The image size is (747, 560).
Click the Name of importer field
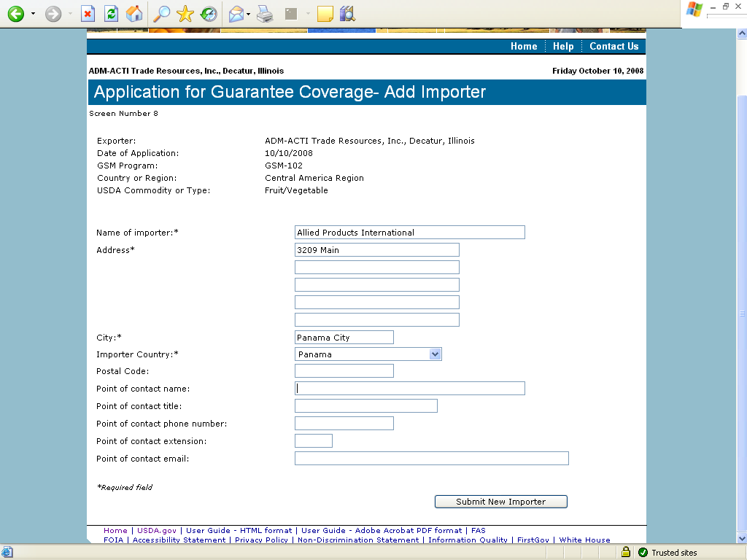[x=410, y=233]
